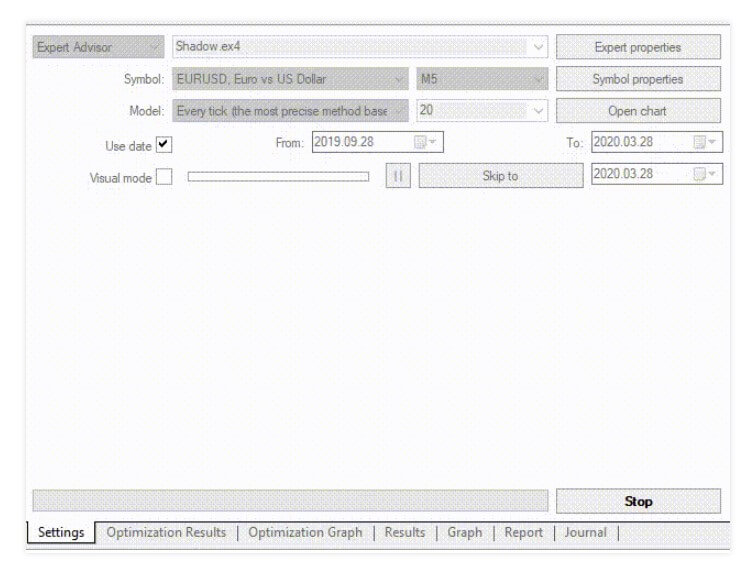Click the Model: label
This screenshot has width=756, height=578.
tap(147, 111)
